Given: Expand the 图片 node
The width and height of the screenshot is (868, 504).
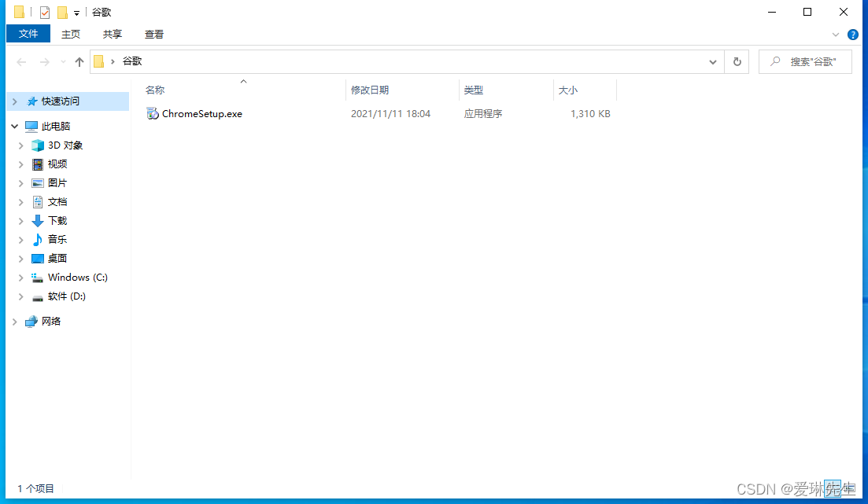Looking at the screenshot, I should click(x=21, y=183).
